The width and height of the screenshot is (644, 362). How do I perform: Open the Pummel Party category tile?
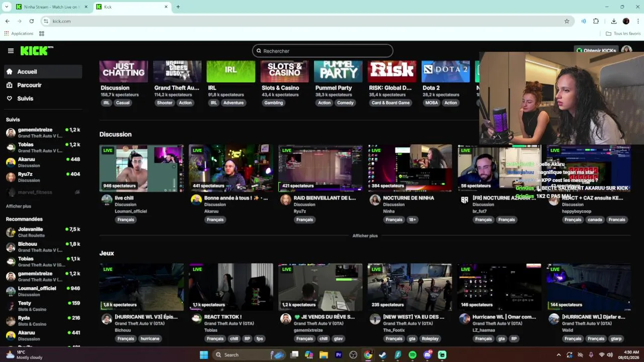(x=338, y=71)
